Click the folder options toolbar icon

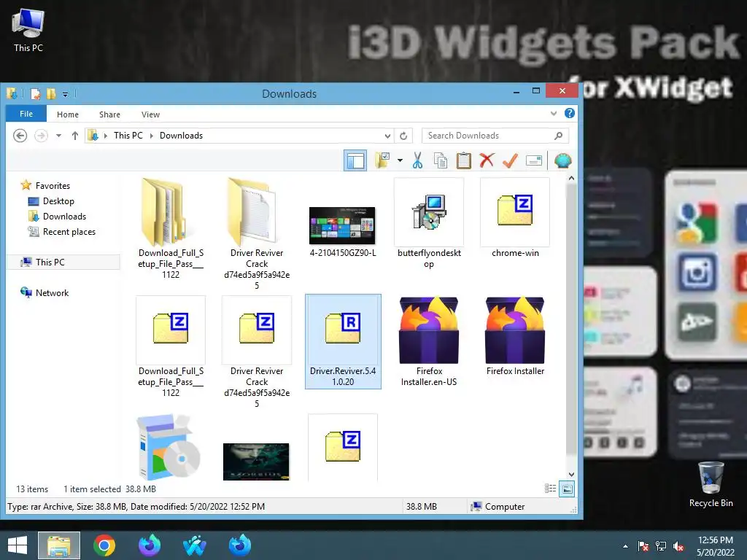click(382, 160)
